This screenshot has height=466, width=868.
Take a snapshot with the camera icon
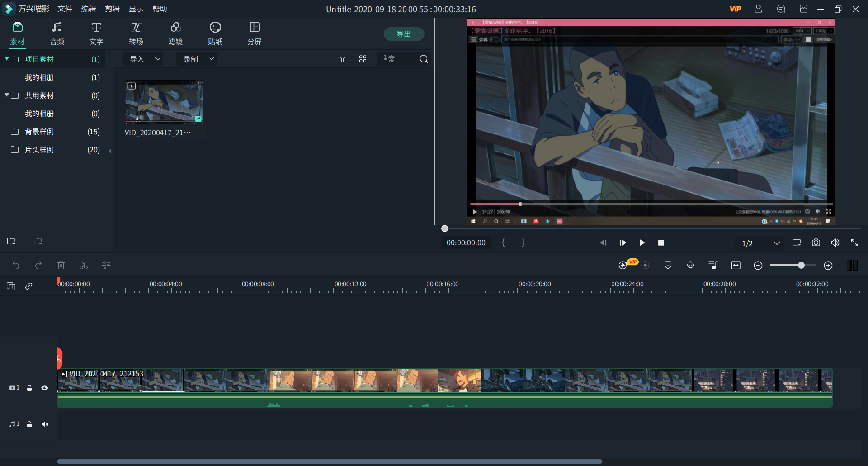(816, 243)
